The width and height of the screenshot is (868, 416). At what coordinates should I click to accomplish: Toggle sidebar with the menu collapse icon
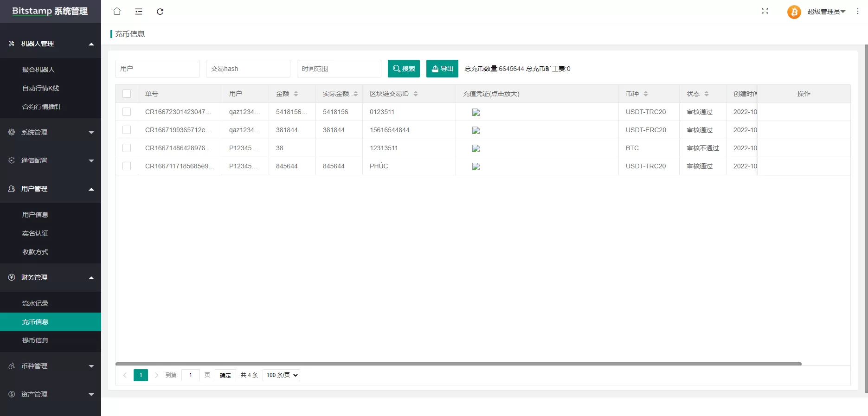click(139, 12)
